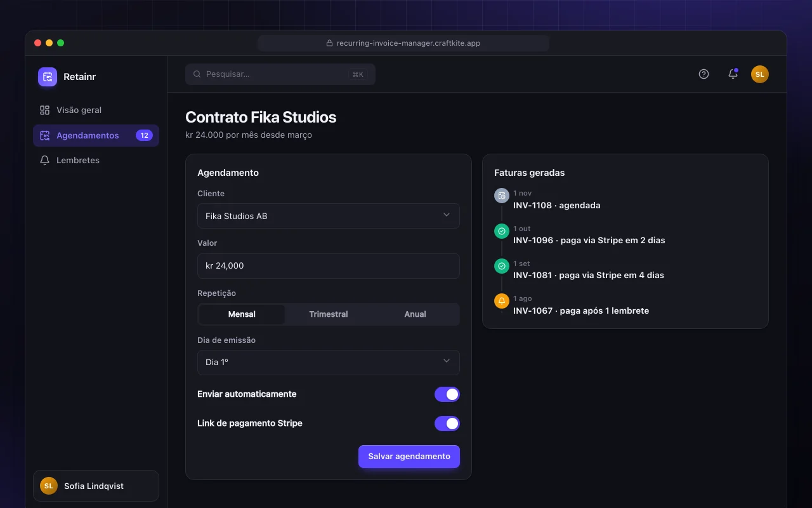Click the Visão geral grid icon
The image size is (812, 508).
(44, 110)
